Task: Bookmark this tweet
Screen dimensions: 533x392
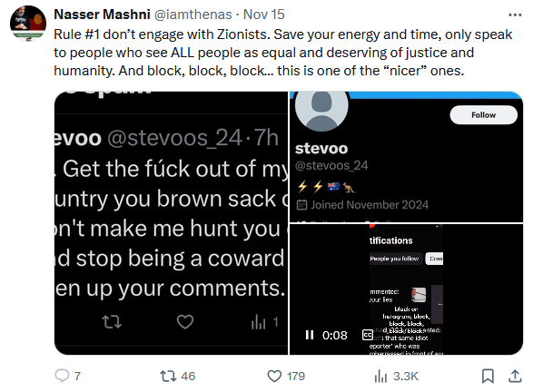Action: pyautogui.click(x=488, y=376)
